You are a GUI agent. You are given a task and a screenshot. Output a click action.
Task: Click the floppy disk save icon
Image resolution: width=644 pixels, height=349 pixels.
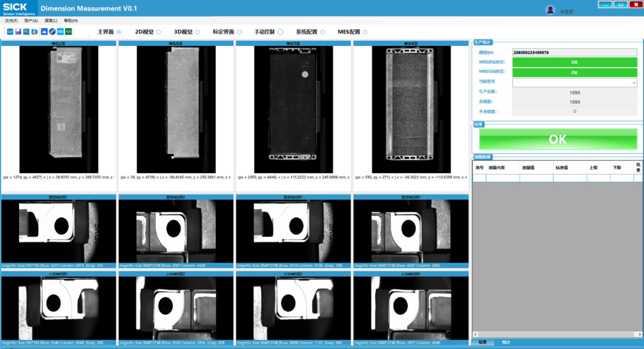pyautogui.click(x=18, y=31)
